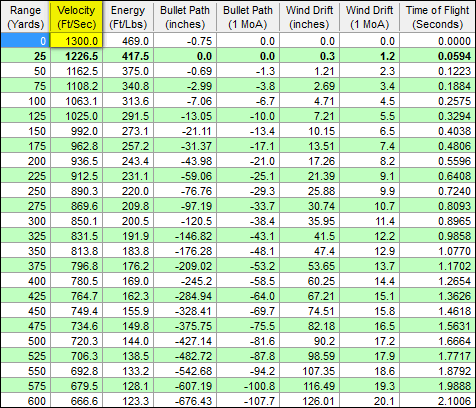Select the Range (Yards) column header
Image resolution: width=476 pixels, height=408 pixels.
(25, 17)
